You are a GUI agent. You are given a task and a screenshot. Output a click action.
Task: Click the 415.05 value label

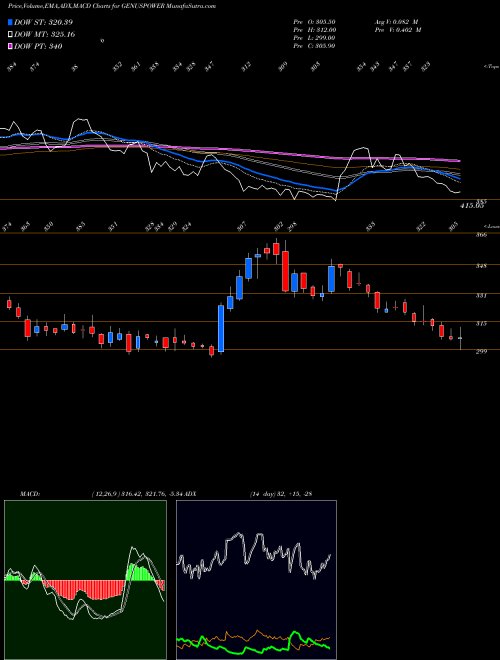472,206
